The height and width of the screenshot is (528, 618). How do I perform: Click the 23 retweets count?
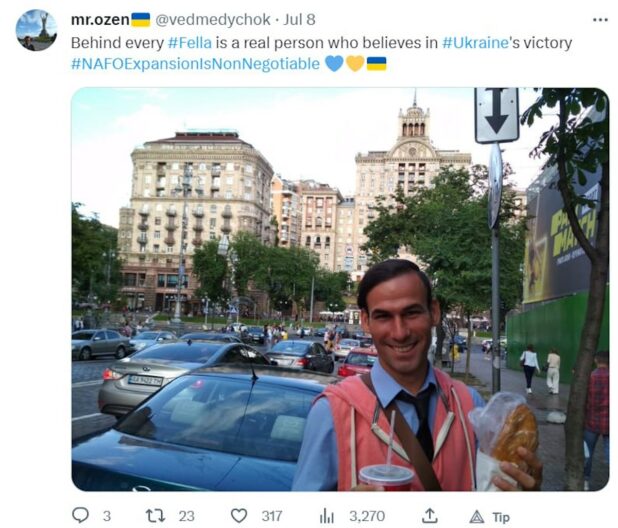(x=186, y=516)
